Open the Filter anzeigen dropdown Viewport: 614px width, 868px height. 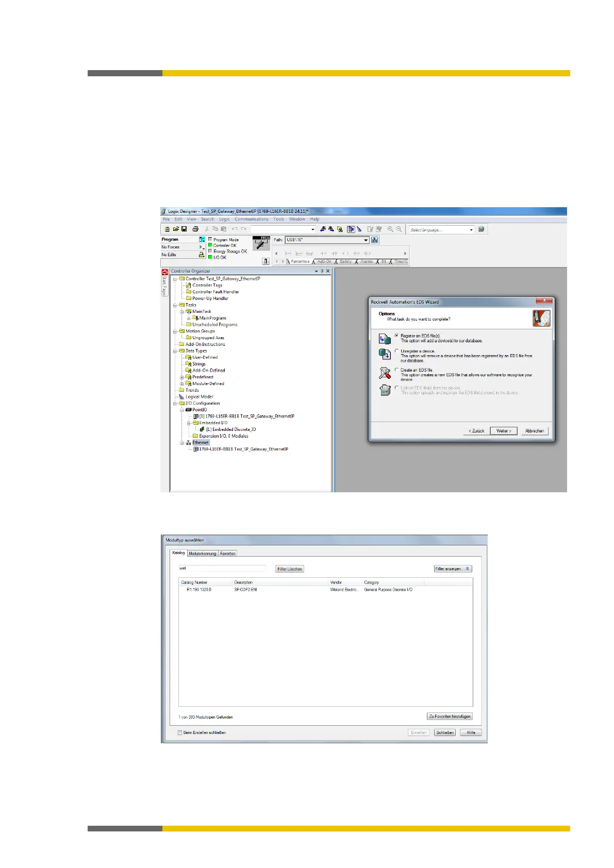[x=453, y=569]
